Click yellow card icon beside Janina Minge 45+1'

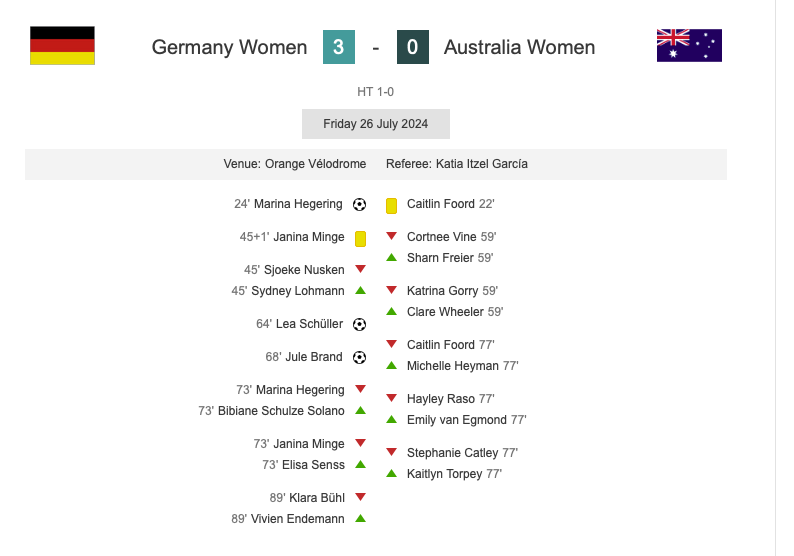click(360, 238)
